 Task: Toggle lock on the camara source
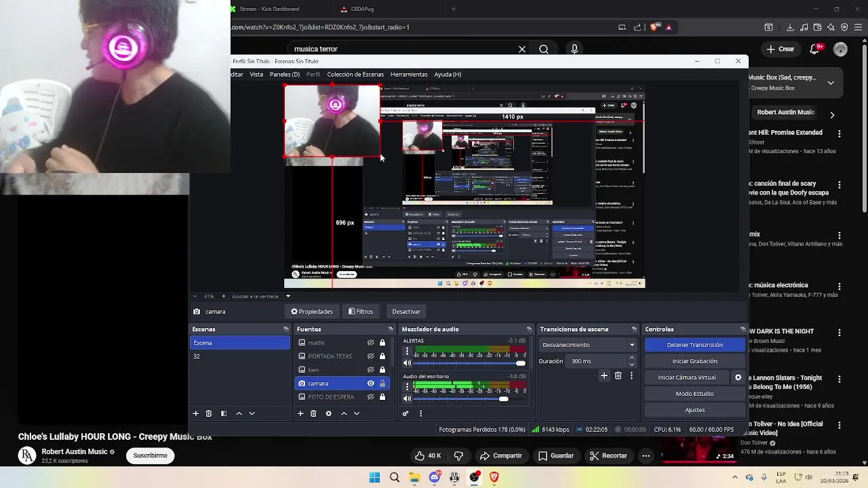coord(382,384)
